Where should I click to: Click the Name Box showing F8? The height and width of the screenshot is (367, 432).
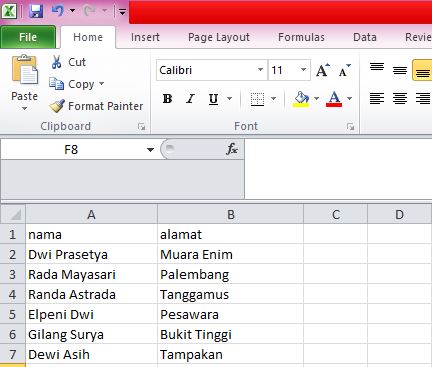pos(71,149)
